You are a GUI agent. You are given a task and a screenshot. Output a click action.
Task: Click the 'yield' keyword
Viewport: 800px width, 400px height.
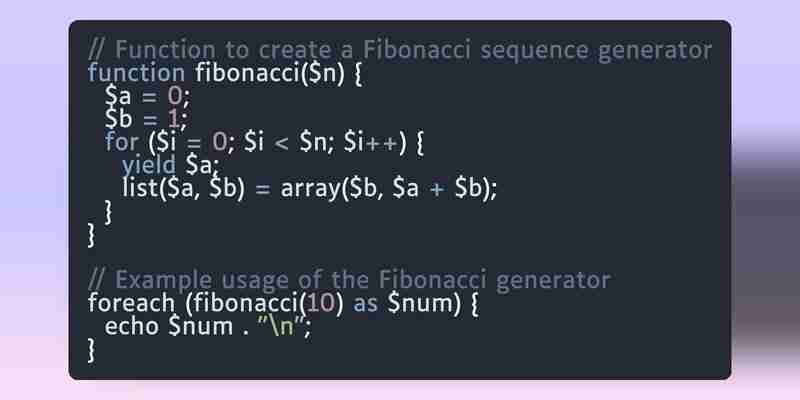pyautogui.click(x=149, y=165)
